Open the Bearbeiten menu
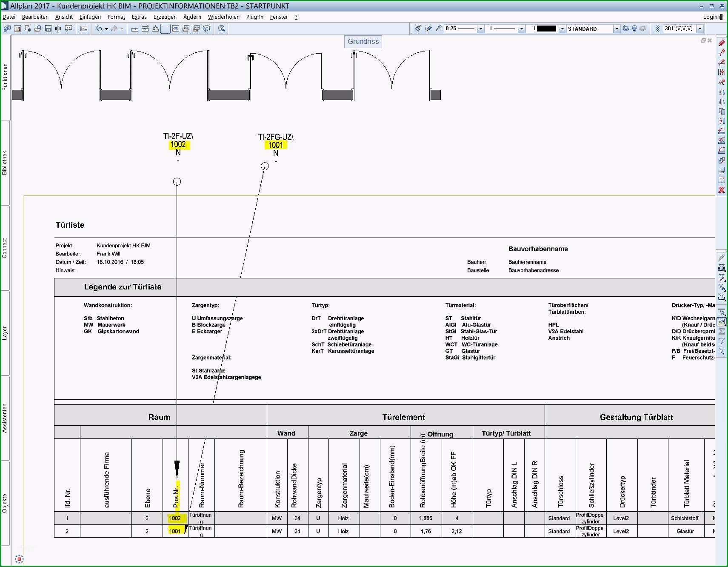The height and width of the screenshot is (567, 728). coord(35,17)
